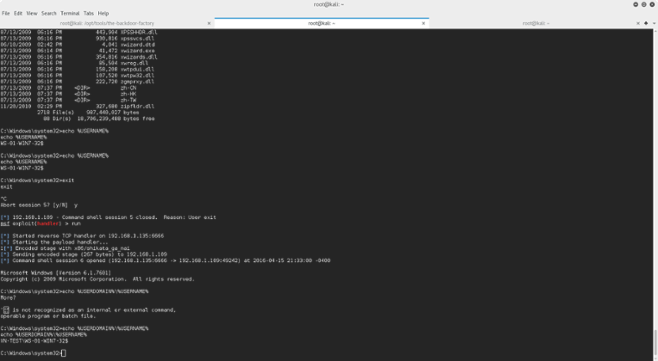Open the File menu
The width and height of the screenshot is (658, 361).
click(5, 13)
